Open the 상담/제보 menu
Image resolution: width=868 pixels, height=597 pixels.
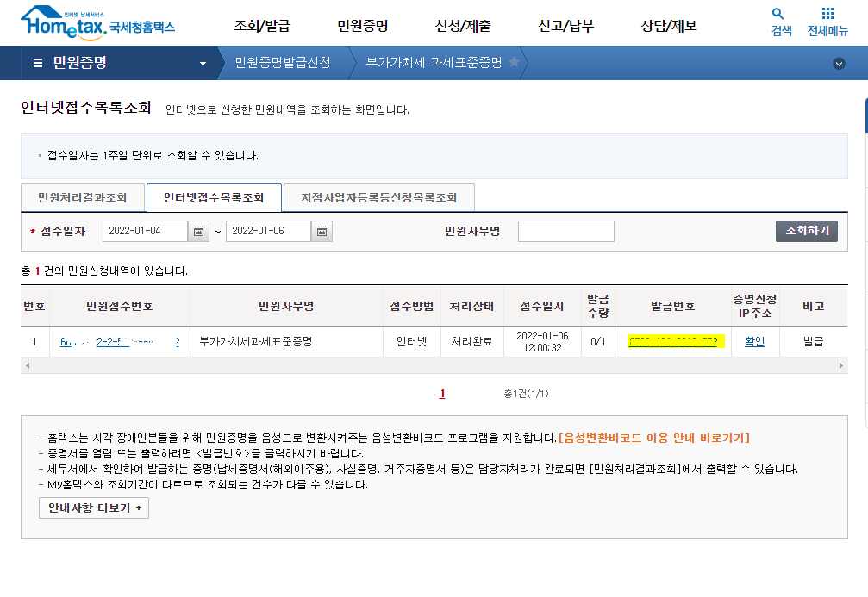[x=669, y=26]
